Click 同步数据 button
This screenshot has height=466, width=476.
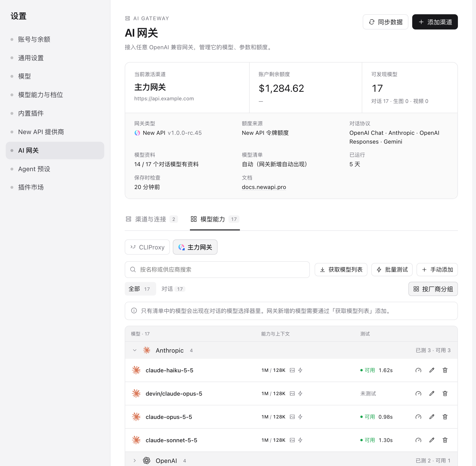click(385, 22)
